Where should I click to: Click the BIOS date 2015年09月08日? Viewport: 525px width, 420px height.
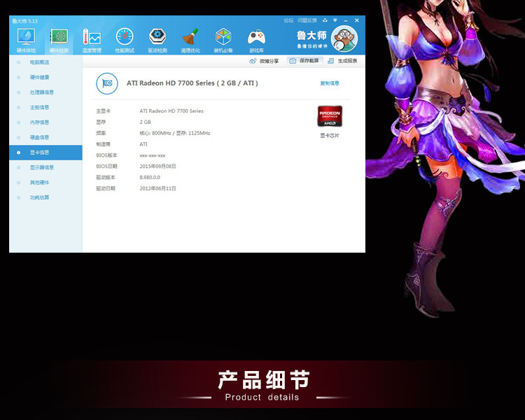(x=157, y=166)
